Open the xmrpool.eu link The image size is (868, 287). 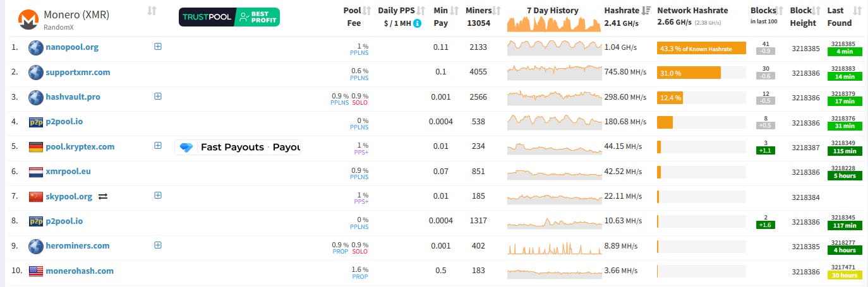[68, 172]
